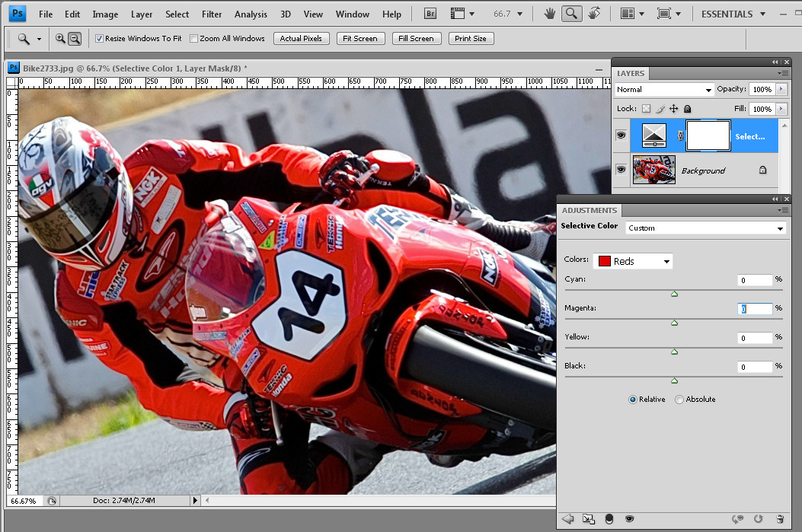The height and width of the screenshot is (532, 802).
Task: Select the Relative method radio button
Action: (633, 400)
